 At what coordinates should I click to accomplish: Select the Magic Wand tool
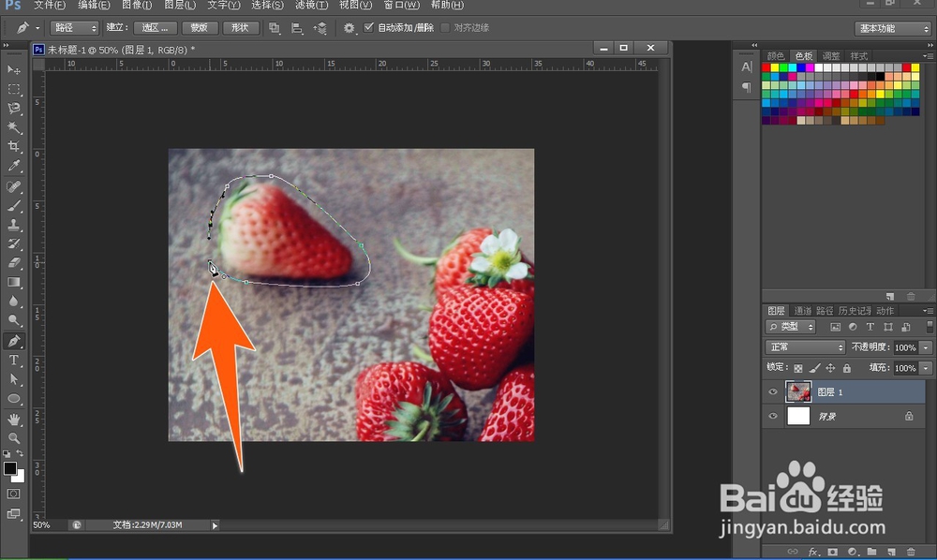pyautogui.click(x=14, y=127)
